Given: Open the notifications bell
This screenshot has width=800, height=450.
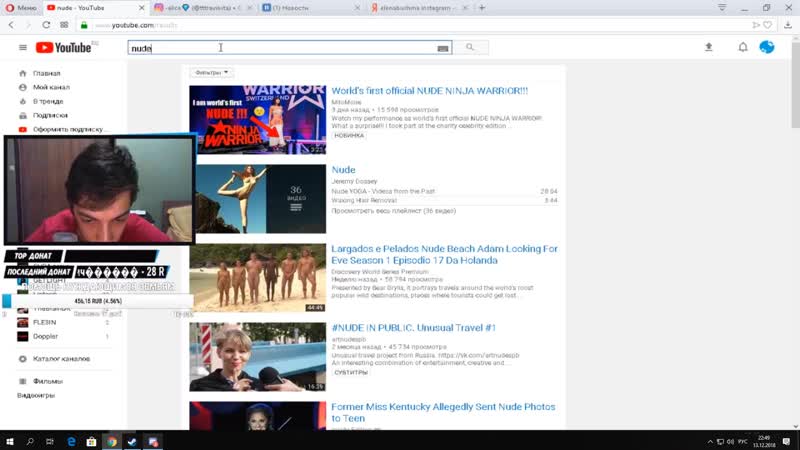Looking at the screenshot, I should tap(743, 47).
